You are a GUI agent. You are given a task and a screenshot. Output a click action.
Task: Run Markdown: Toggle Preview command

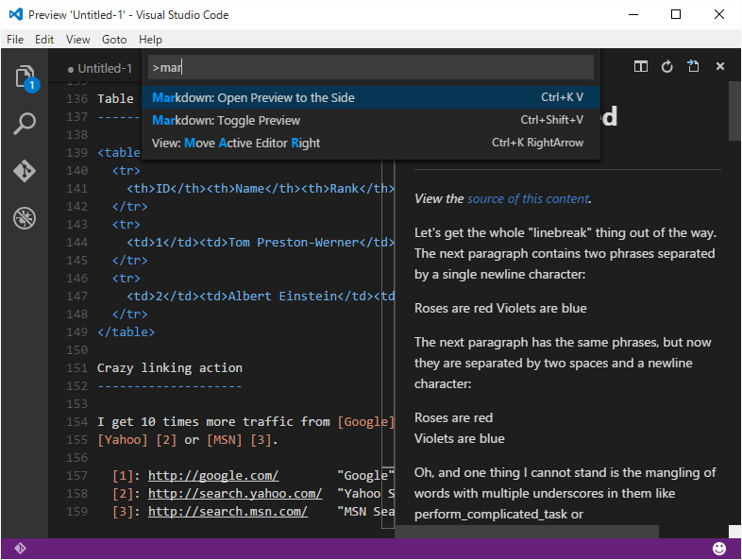(370, 120)
